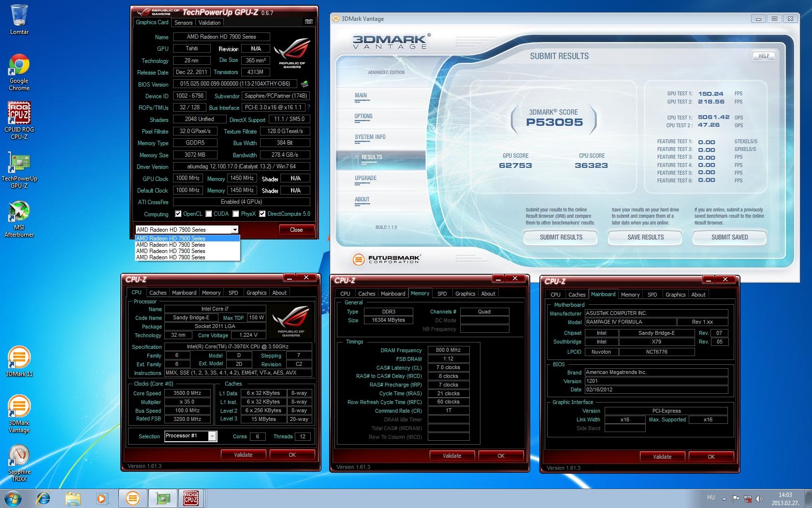Open TechPowerUp GPU-Z desktop shortcut
This screenshot has height=508, width=812.
click(19, 169)
